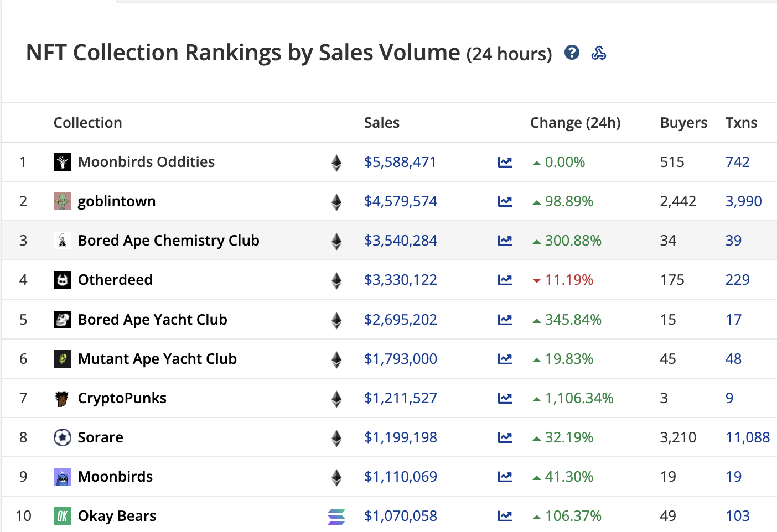Open Sorare's 11,088 transactions link
777x532 pixels.
coord(747,437)
